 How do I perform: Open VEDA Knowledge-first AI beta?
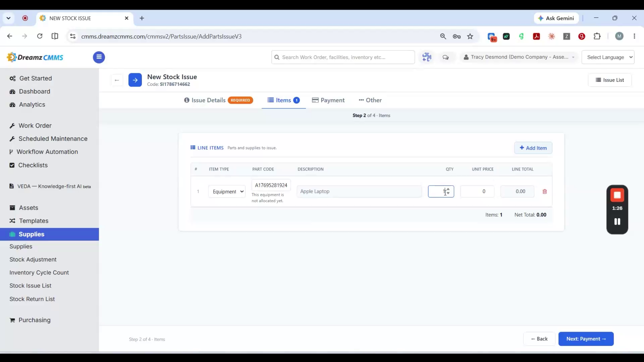pyautogui.click(x=50, y=186)
